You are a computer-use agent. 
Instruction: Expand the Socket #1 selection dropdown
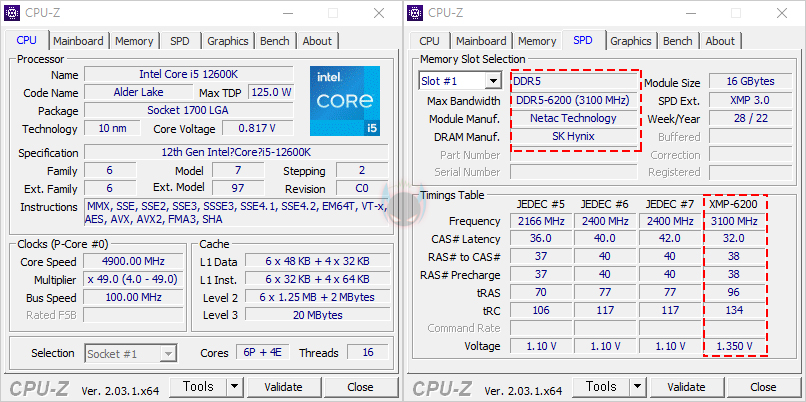pos(168,354)
